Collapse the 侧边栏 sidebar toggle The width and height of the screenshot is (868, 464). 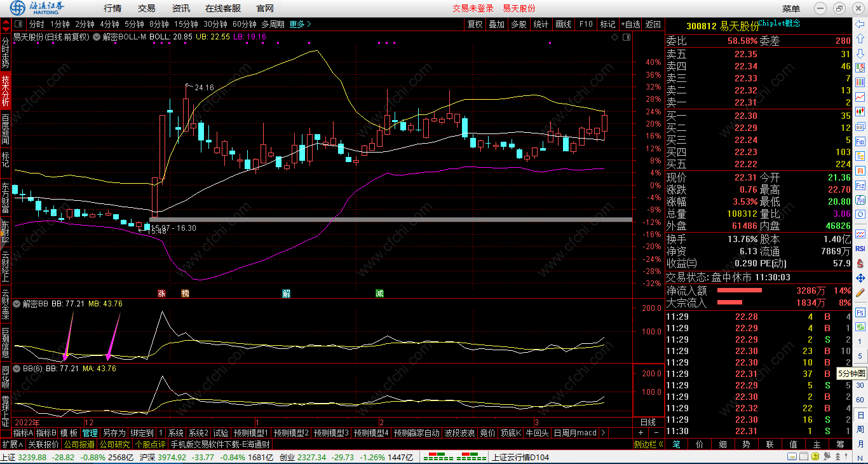[649, 444]
